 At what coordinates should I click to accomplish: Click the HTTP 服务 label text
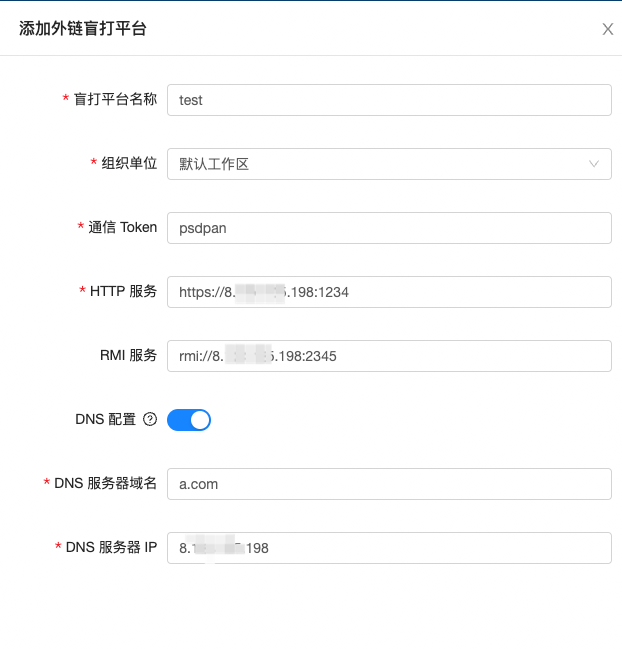click(x=123, y=291)
